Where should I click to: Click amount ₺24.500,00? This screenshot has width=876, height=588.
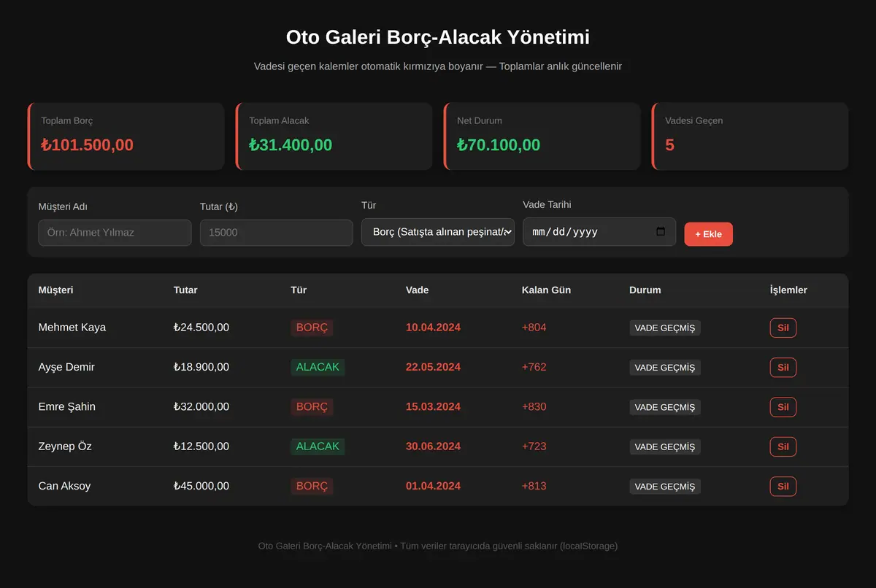coord(201,328)
